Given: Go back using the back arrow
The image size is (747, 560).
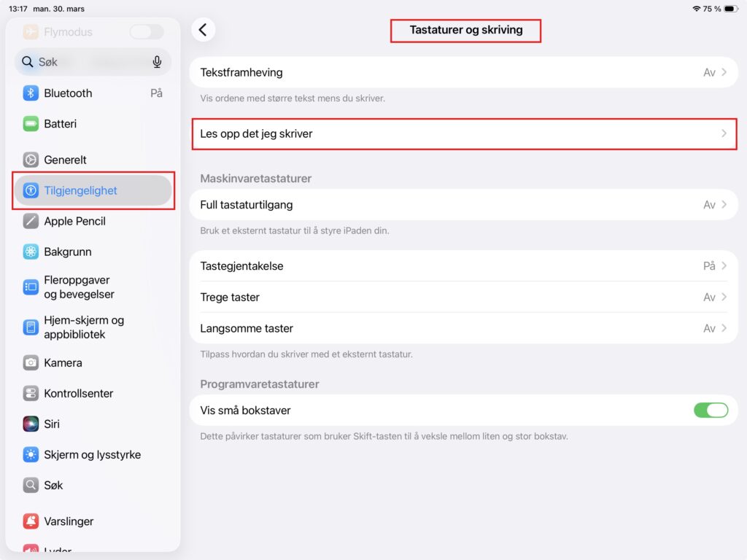Looking at the screenshot, I should [203, 30].
